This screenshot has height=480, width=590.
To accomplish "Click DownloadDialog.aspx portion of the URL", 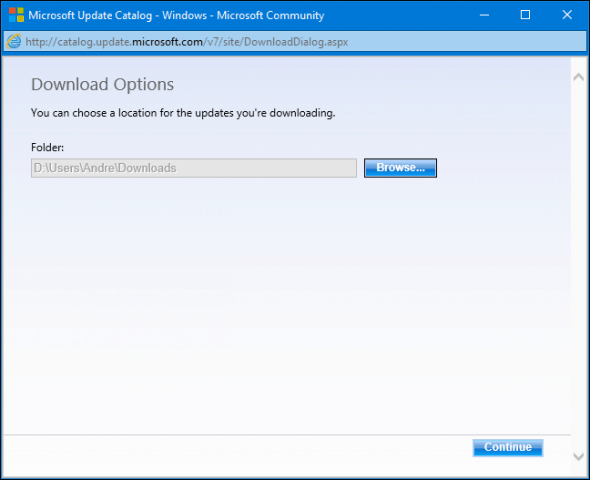I will point(296,42).
